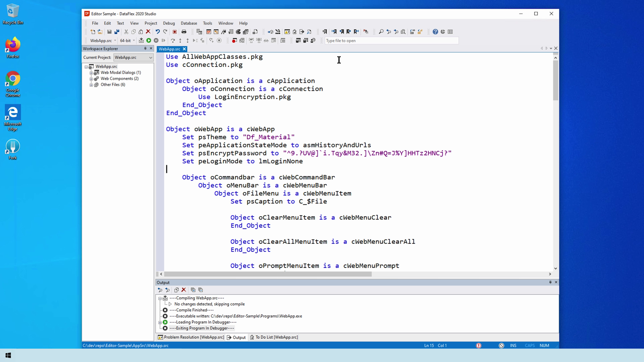Click the horizontal scrollbar of code editor
The image size is (644, 362).
tap(268, 274)
